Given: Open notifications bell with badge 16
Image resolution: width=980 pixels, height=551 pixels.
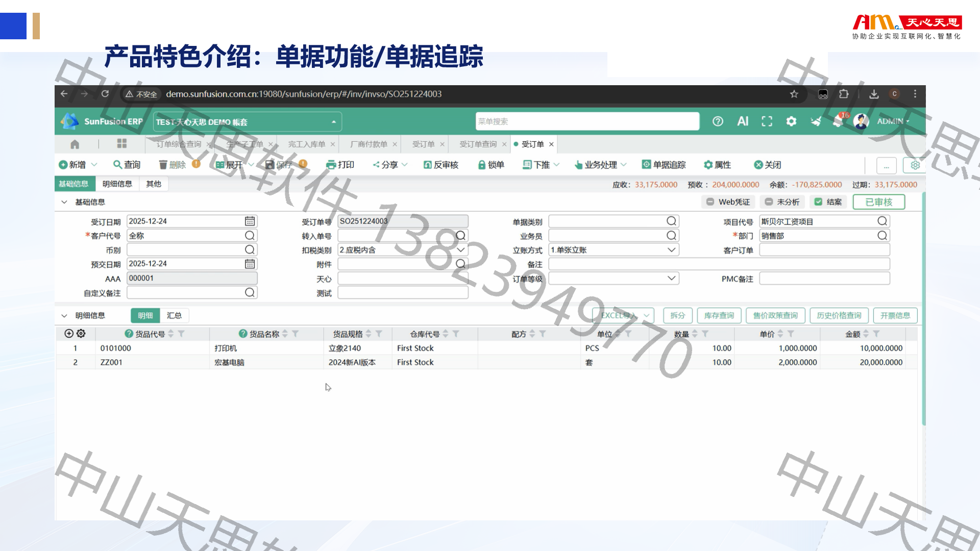Looking at the screenshot, I should (x=839, y=120).
